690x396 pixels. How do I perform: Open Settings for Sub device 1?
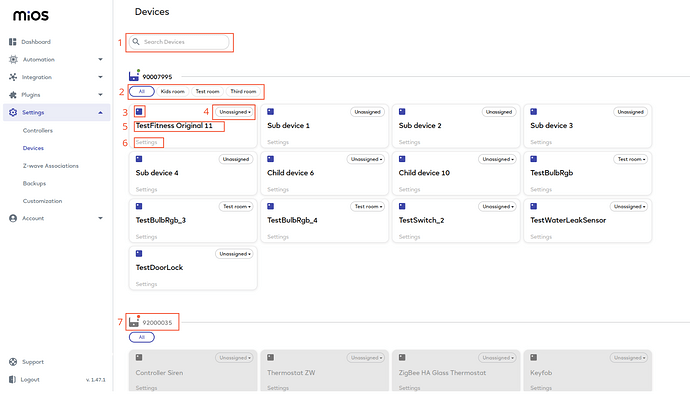[278, 142]
